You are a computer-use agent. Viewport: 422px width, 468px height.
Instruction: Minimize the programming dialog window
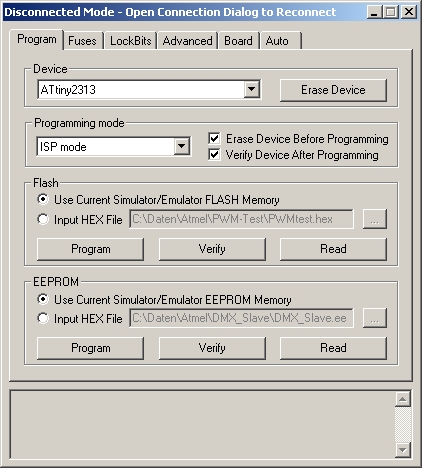click(374, 12)
